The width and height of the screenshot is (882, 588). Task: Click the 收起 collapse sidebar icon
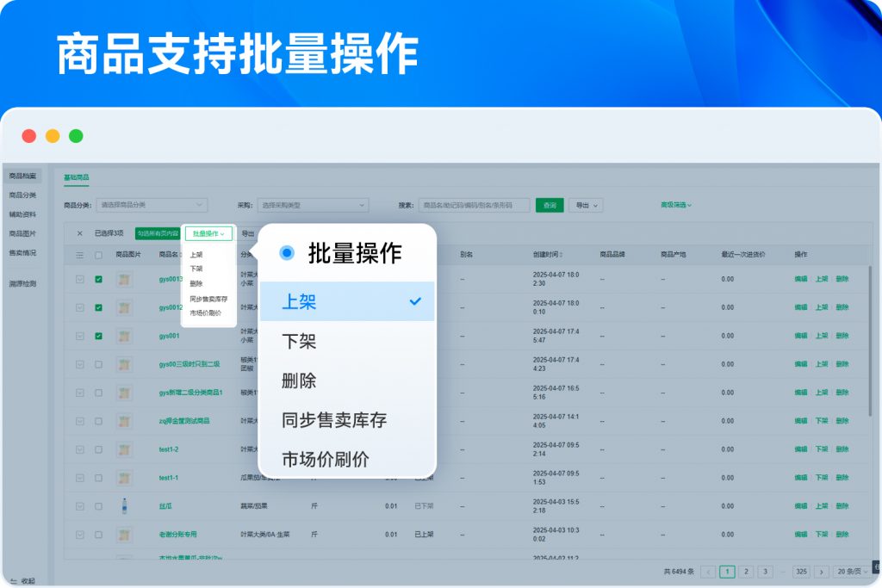[13, 581]
